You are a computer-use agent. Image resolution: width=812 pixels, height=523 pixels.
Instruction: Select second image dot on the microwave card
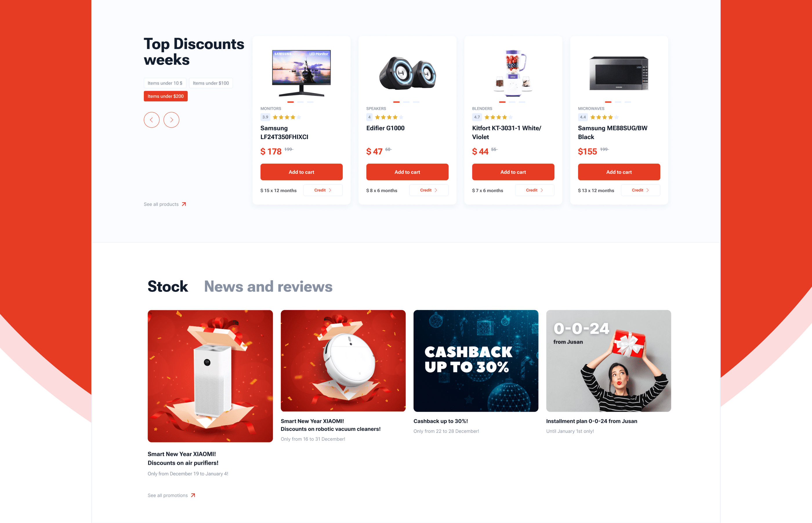point(618,102)
